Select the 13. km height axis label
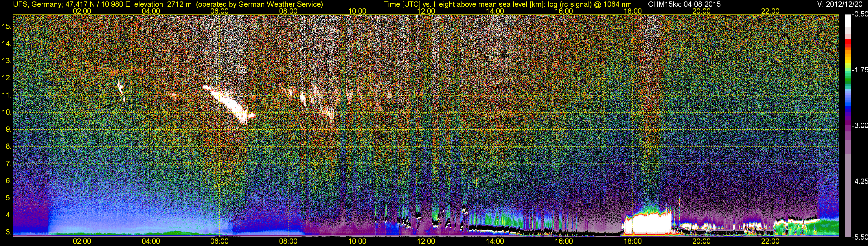 click(7, 61)
